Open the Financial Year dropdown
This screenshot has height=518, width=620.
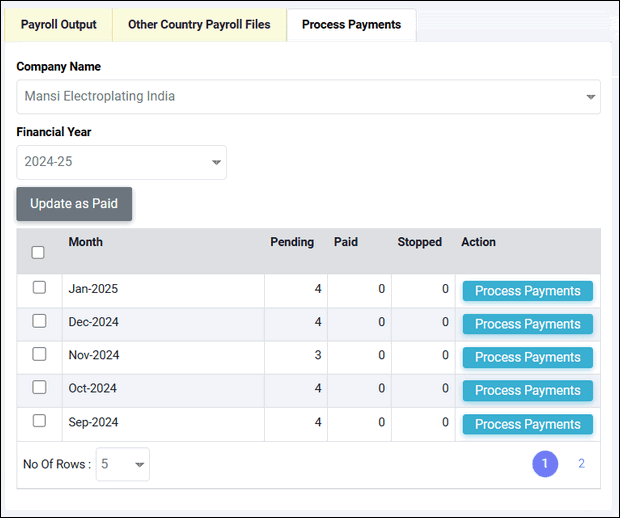pyautogui.click(x=121, y=162)
